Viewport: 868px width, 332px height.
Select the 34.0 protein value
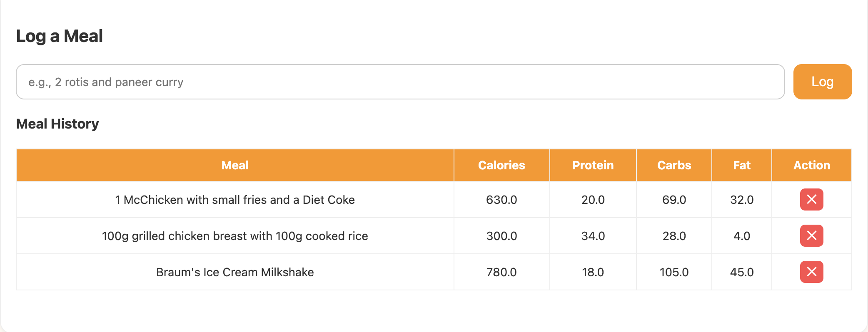pyautogui.click(x=593, y=236)
